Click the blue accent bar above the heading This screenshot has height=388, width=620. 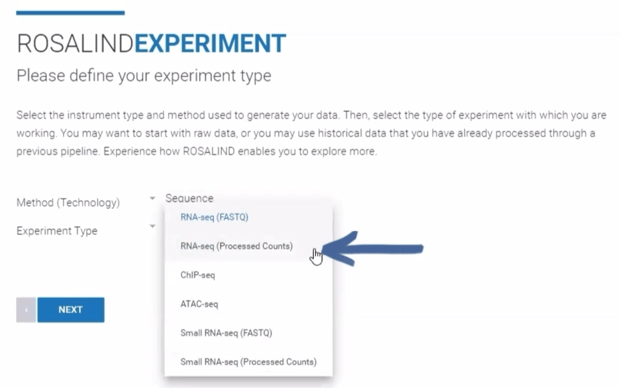(x=70, y=13)
